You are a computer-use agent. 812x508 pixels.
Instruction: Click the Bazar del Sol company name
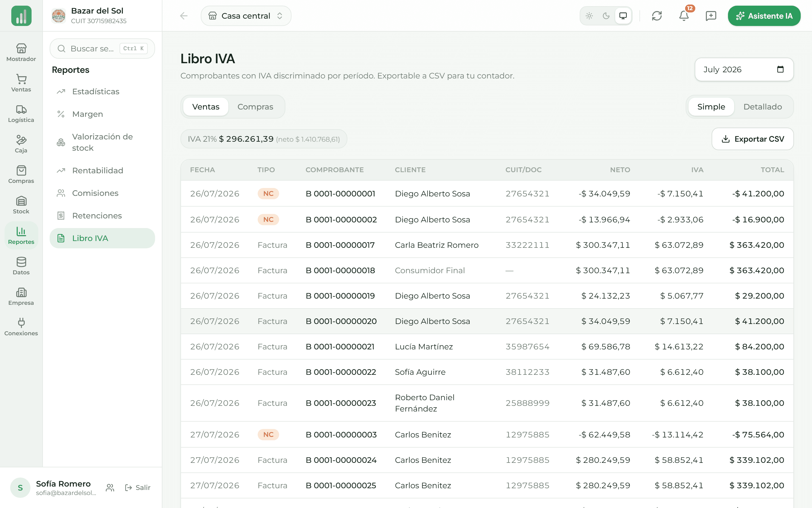click(x=97, y=11)
